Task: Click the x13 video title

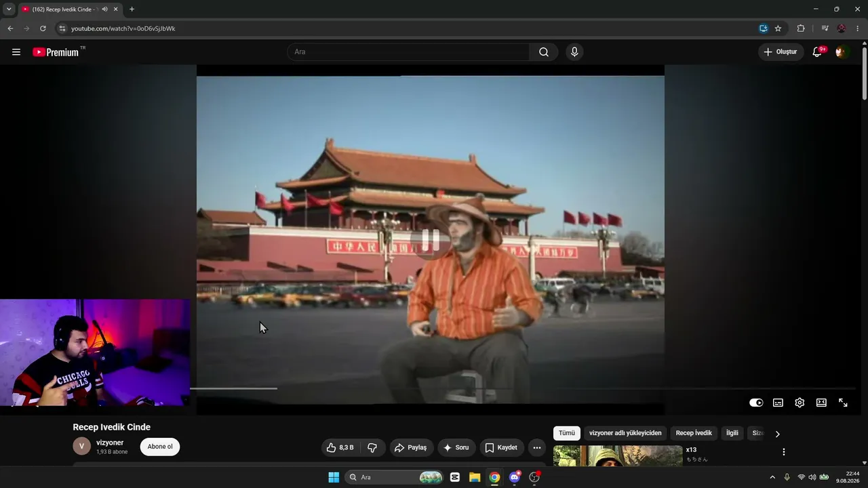Action: 691,450
